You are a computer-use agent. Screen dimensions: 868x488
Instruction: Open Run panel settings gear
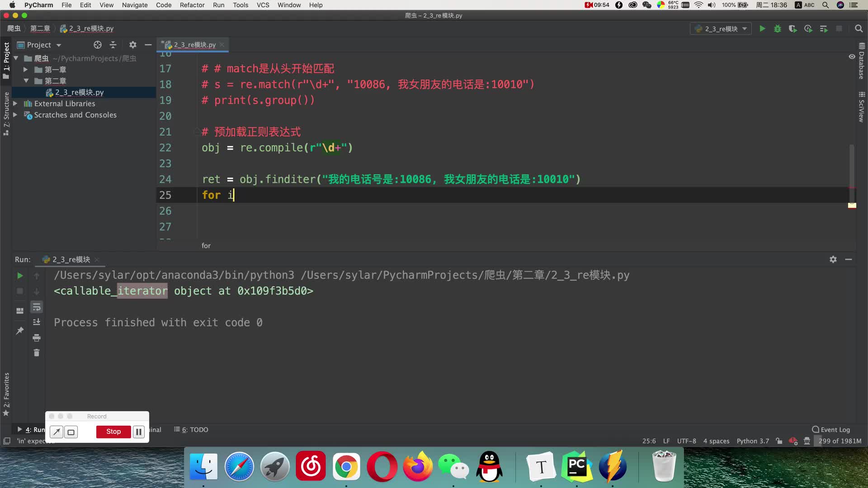833,259
